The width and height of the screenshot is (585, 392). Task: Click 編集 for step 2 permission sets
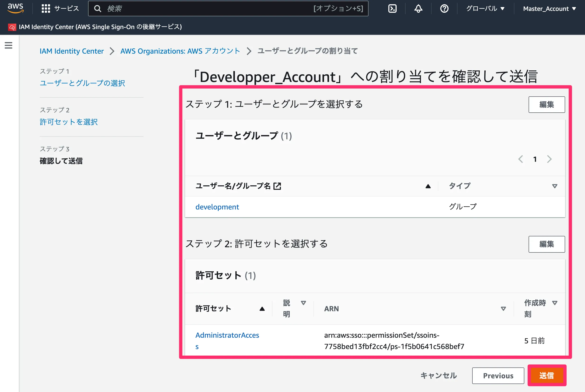(546, 244)
